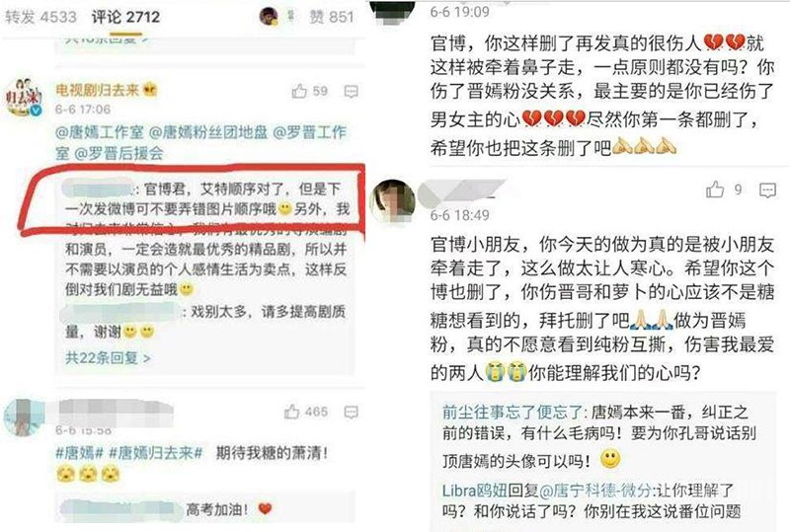Open the 电视剧归去来 username link
Image resolution: width=790 pixels, height=532 pixels.
click(x=97, y=90)
